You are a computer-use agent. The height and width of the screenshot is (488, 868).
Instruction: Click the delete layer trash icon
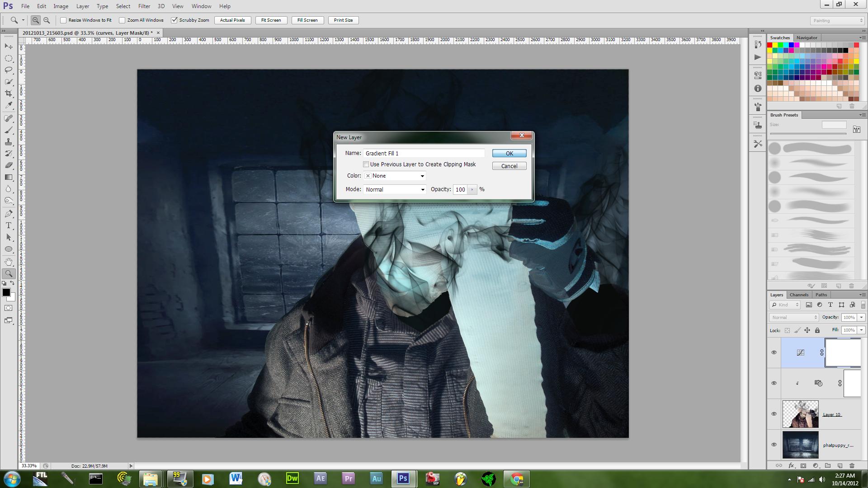click(x=852, y=465)
